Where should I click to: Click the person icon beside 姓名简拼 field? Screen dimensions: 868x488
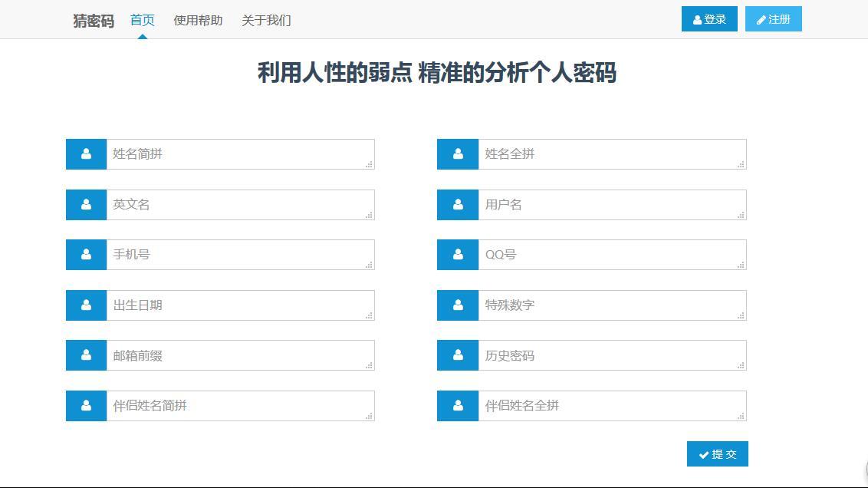tap(86, 153)
